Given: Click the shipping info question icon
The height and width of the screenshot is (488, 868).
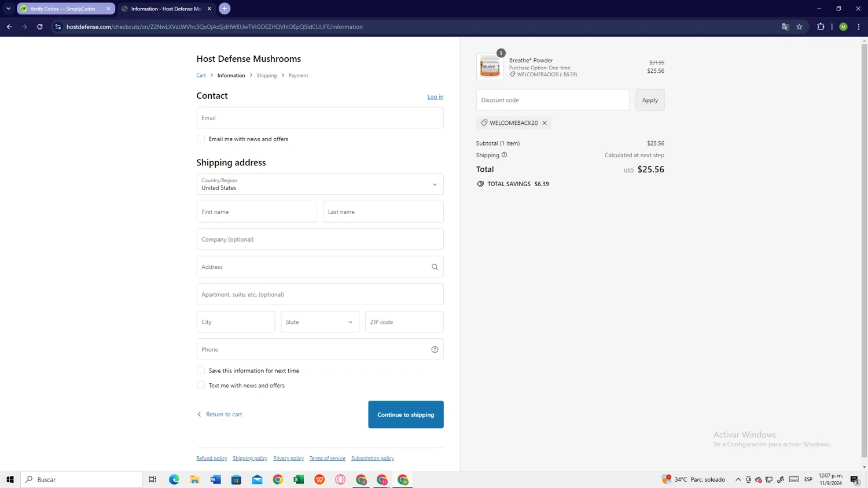Looking at the screenshot, I should click(504, 155).
